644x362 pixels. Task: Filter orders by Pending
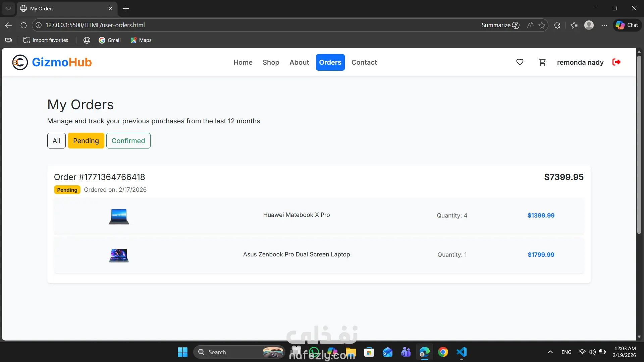(x=86, y=141)
